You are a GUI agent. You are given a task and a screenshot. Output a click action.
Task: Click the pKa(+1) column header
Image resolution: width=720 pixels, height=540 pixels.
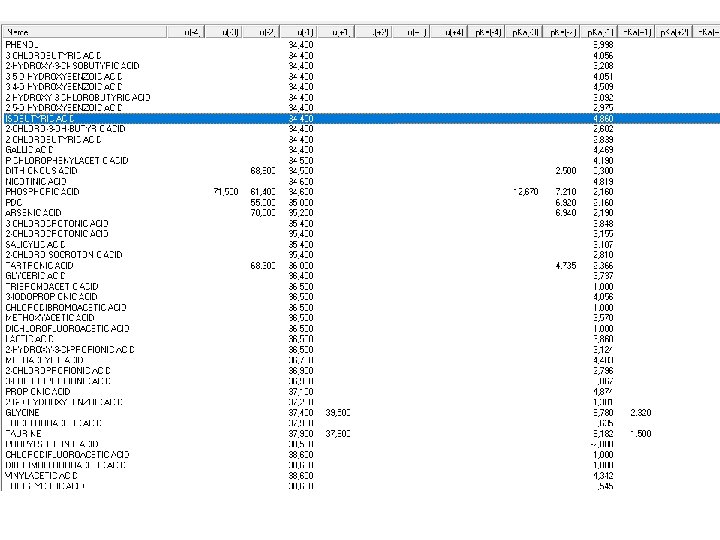click(x=636, y=32)
